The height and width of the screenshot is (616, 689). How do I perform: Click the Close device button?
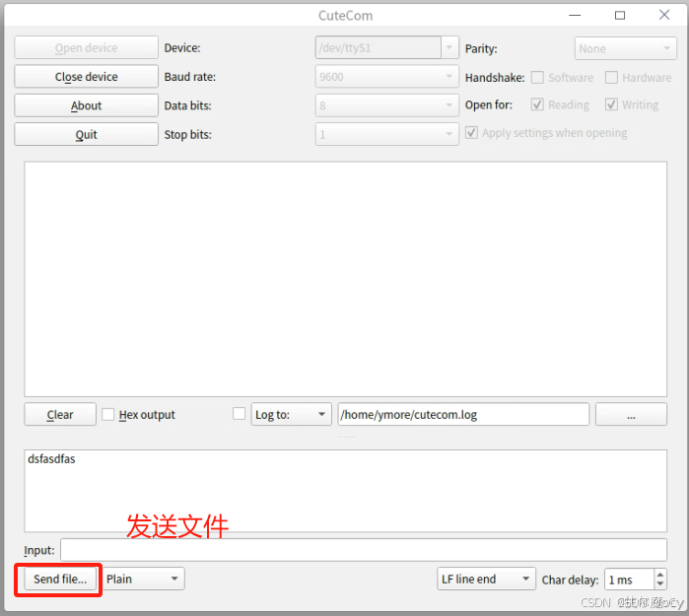click(86, 77)
